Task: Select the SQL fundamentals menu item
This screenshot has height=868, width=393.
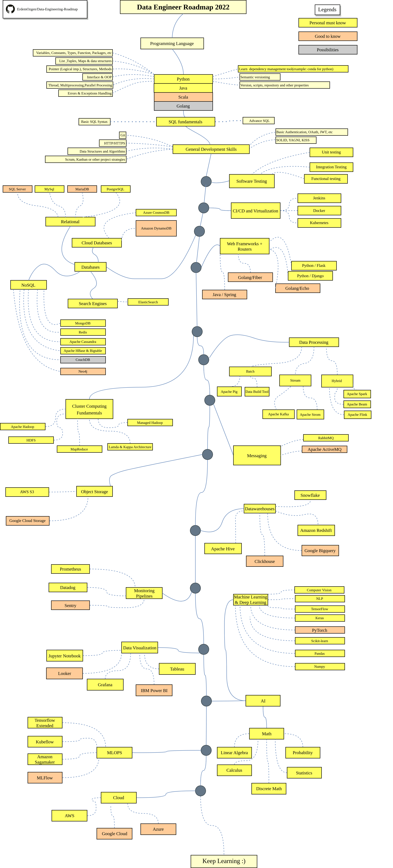Action: click(185, 121)
